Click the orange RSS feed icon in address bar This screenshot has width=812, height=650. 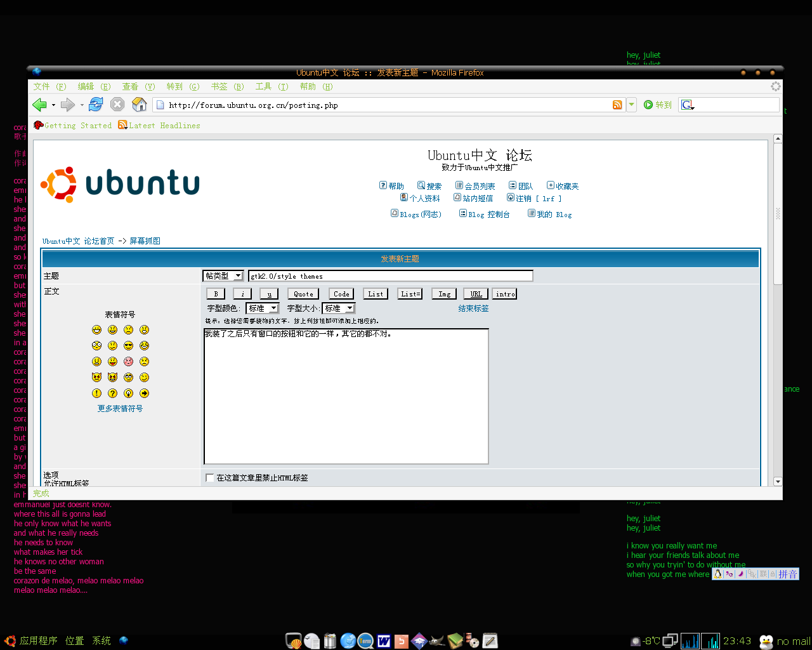click(x=617, y=105)
